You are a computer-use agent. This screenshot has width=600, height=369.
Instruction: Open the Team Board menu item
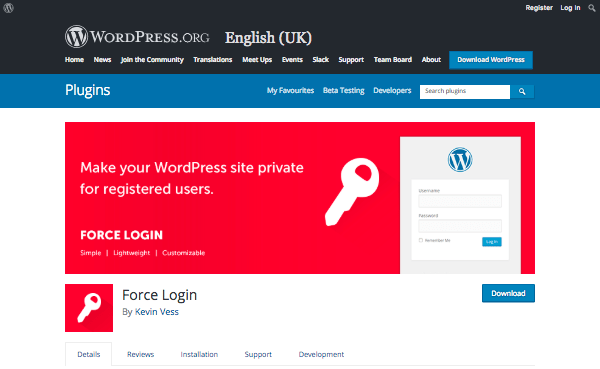[x=393, y=60]
